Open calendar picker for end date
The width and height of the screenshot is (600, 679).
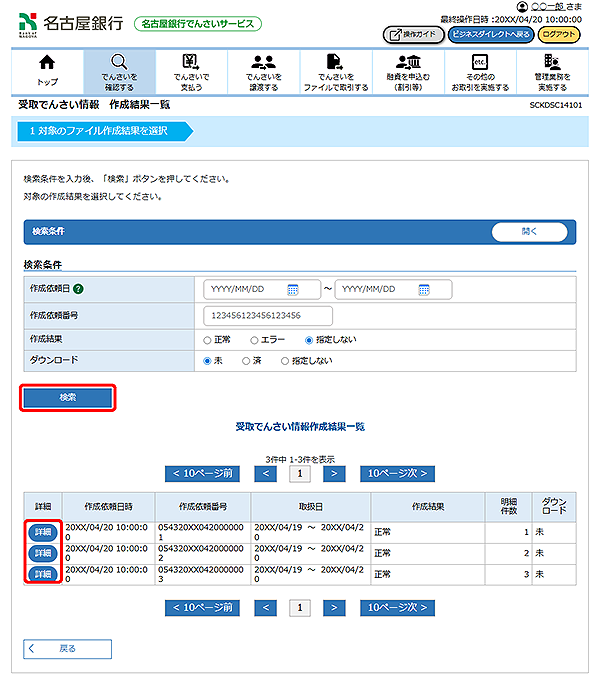424,290
